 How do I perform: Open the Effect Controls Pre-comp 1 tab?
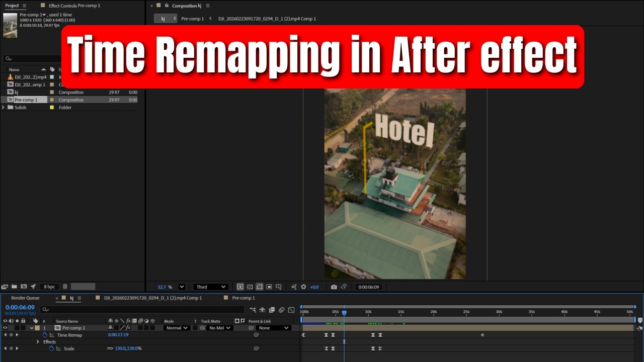coord(74,6)
